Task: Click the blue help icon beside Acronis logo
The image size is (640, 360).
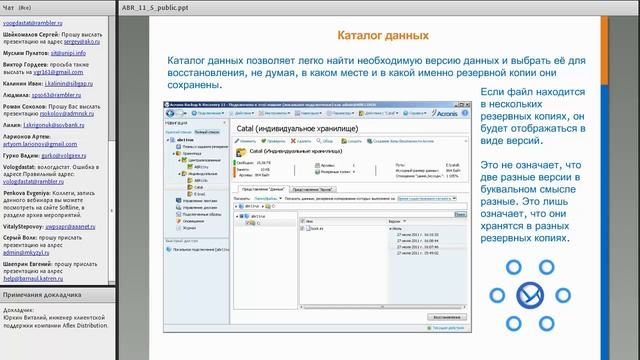Action: point(465,113)
